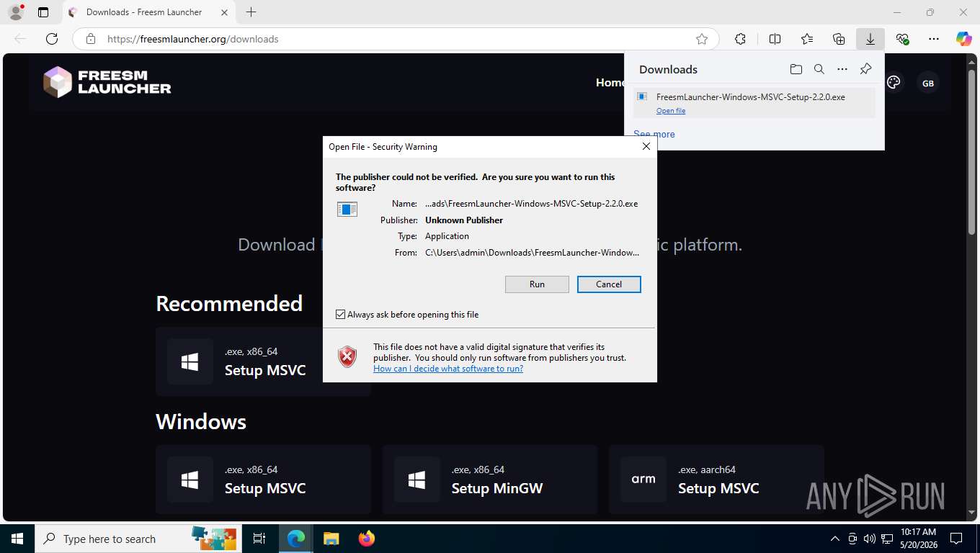Open the GB language selector
Viewport: 980px width, 553px height.
point(928,84)
